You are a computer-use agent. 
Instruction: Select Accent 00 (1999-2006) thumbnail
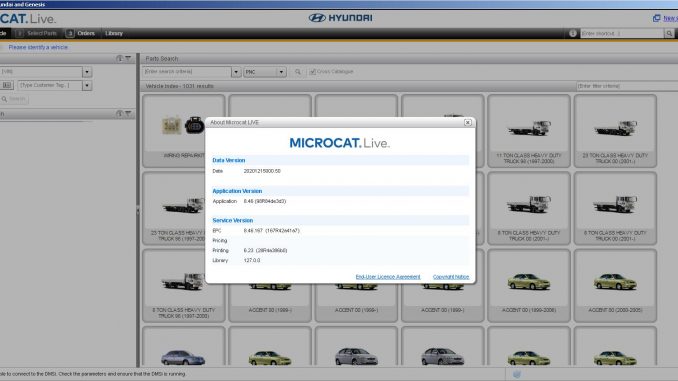click(529, 285)
